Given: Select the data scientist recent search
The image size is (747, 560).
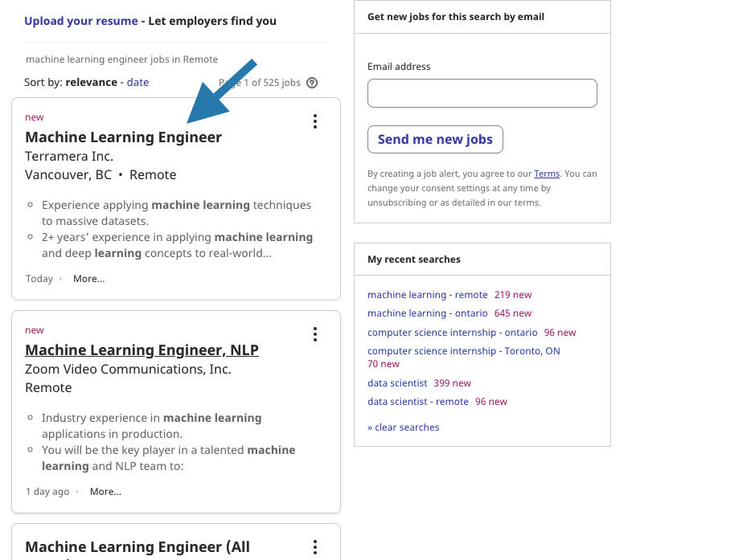Looking at the screenshot, I should pos(397,383).
